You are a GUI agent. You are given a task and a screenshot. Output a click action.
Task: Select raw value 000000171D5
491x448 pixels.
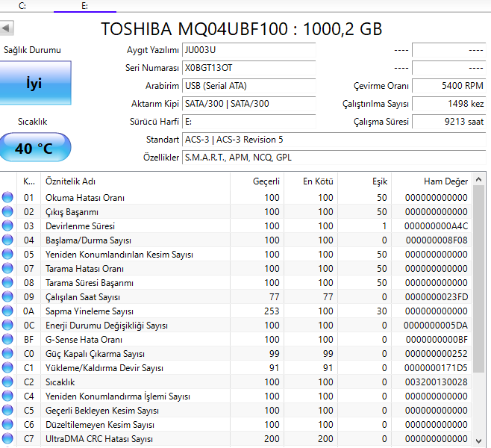tap(437, 368)
